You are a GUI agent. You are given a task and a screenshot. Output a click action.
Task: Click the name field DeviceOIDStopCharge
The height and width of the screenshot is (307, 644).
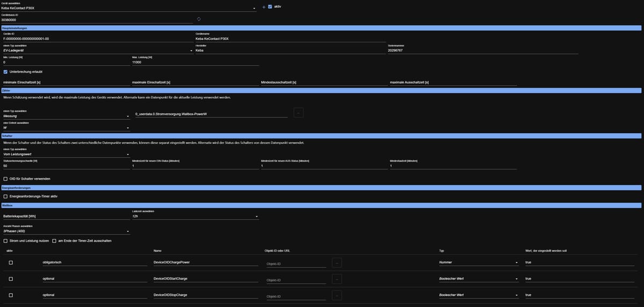tap(206, 296)
